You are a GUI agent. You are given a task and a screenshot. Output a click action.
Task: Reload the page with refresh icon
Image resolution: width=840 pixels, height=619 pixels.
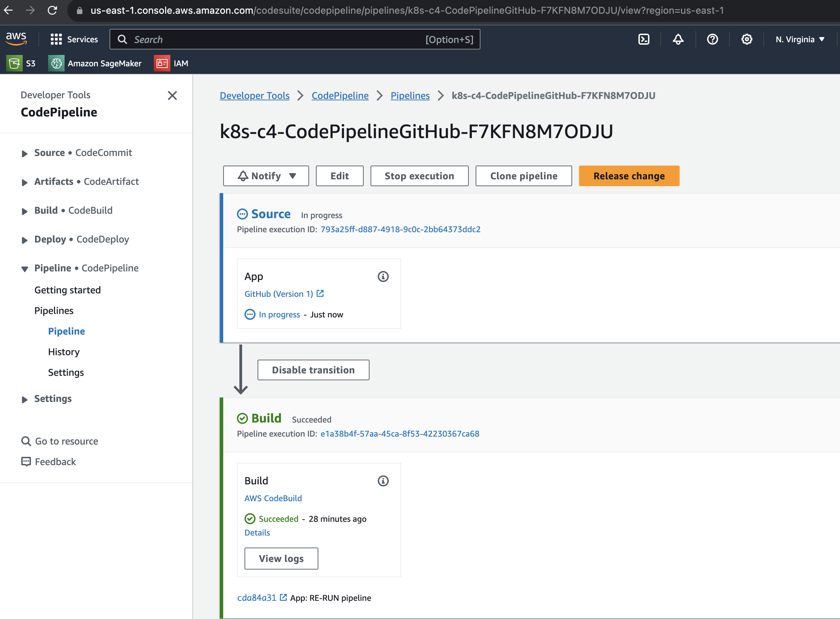coord(53,11)
